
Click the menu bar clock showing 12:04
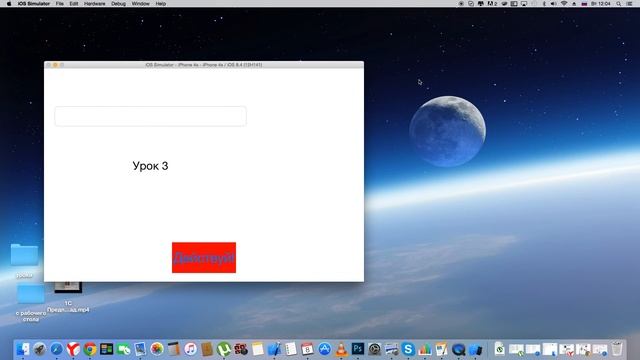click(601, 4)
